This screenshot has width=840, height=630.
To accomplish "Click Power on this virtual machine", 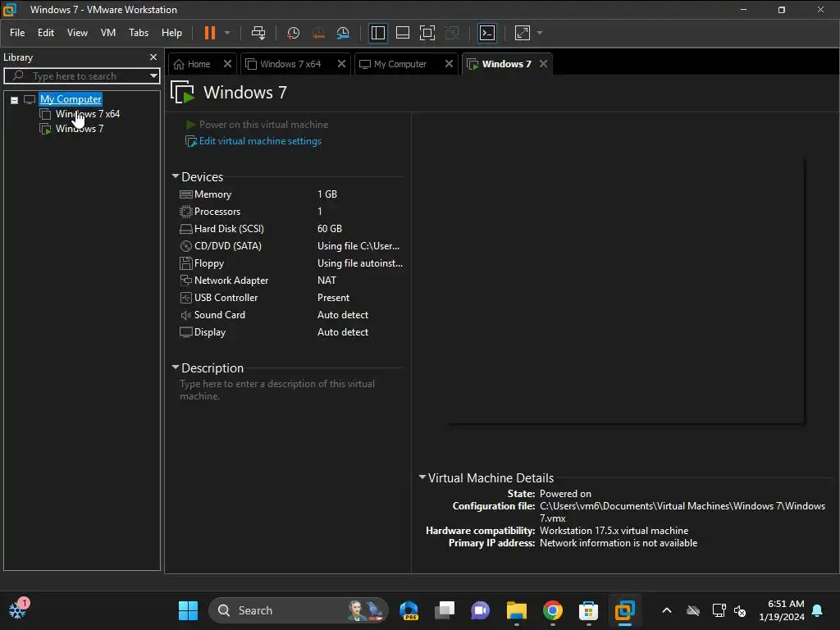I will click(257, 125).
